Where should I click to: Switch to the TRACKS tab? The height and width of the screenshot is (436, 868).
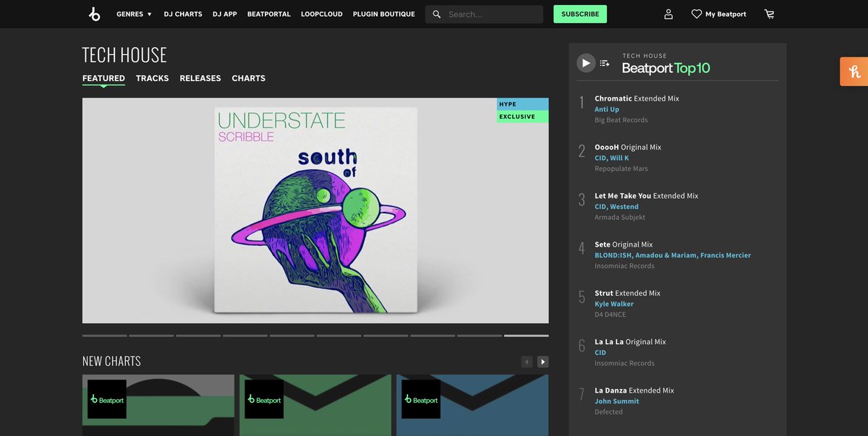pos(152,78)
